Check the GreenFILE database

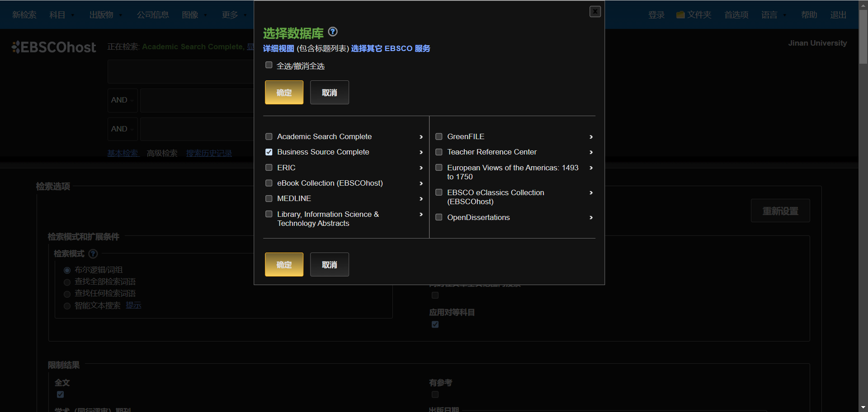(x=439, y=136)
